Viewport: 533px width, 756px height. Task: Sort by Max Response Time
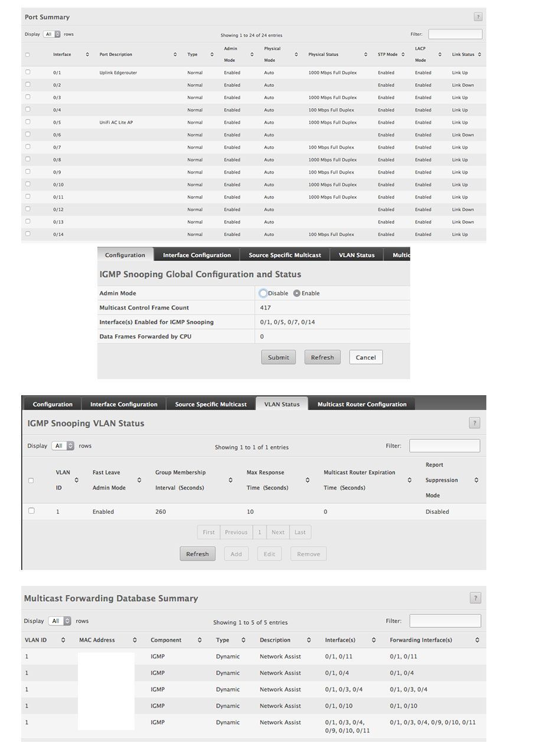tap(308, 480)
